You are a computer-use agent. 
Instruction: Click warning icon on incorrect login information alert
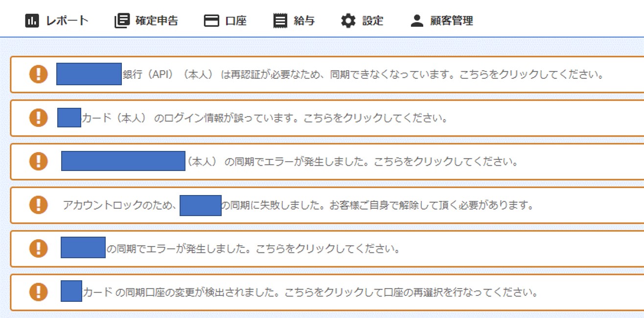pyautogui.click(x=39, y=118)
